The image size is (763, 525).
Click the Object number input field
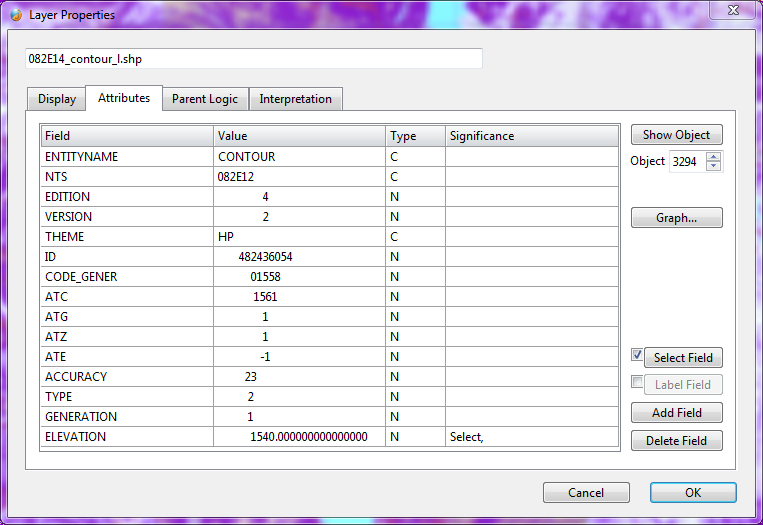click(x=686, y=161)
